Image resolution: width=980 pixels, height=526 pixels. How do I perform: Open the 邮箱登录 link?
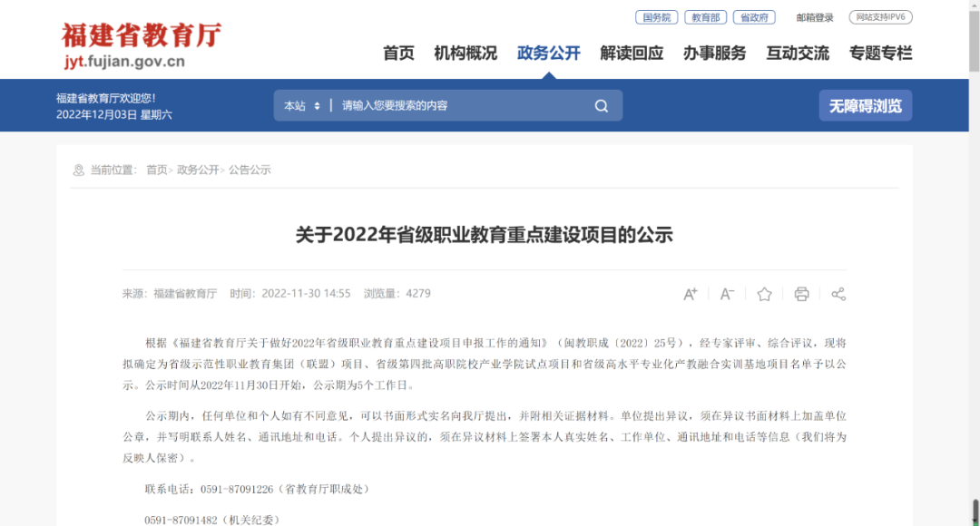click(x=814, y=17)
